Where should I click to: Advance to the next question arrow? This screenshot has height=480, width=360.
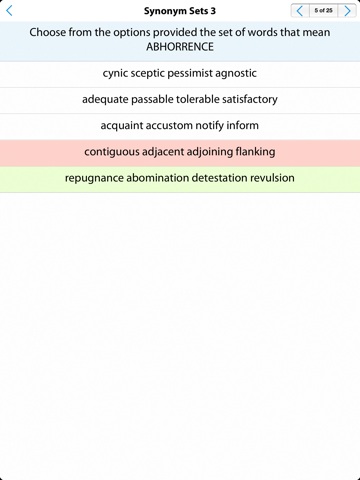coord(347,11)
